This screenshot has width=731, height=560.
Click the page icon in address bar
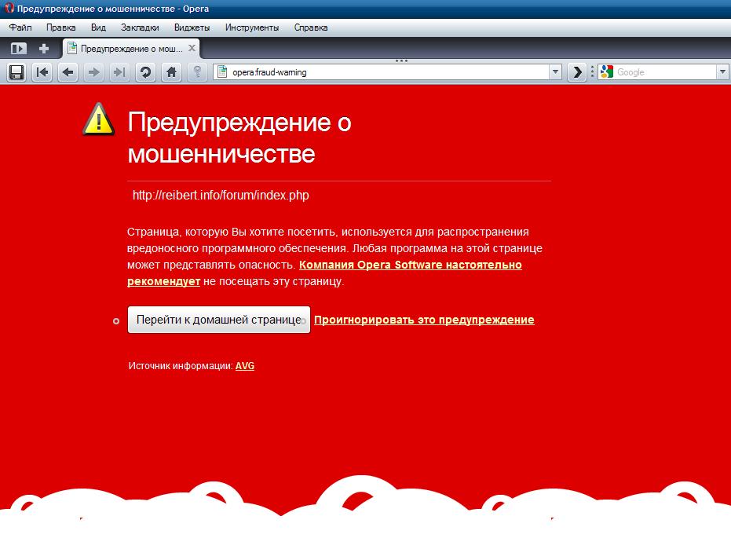223,71
